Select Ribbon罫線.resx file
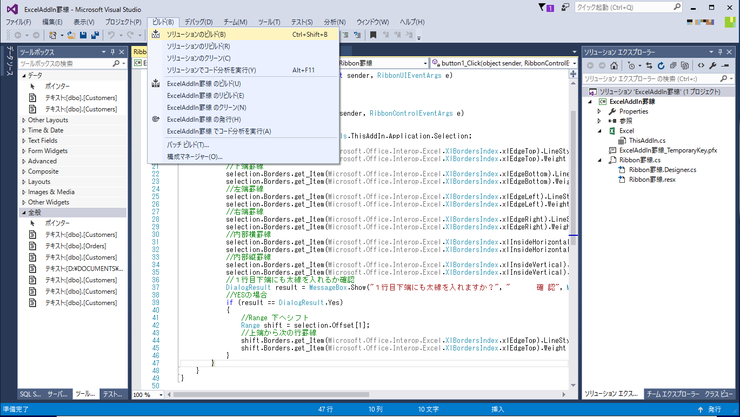Screen dimensions: 740x417 (x=652, y=180)
